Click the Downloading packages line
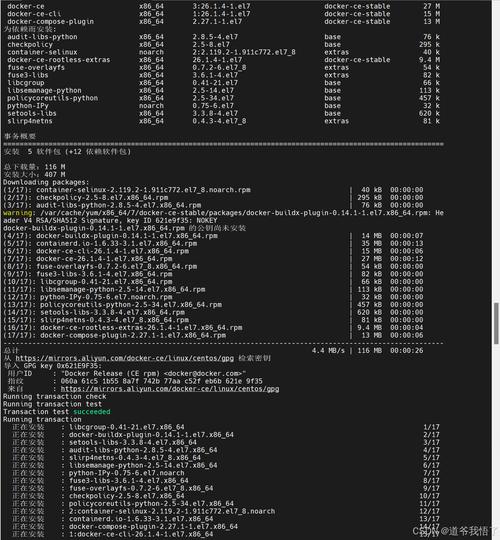 [x=46, y=182]
